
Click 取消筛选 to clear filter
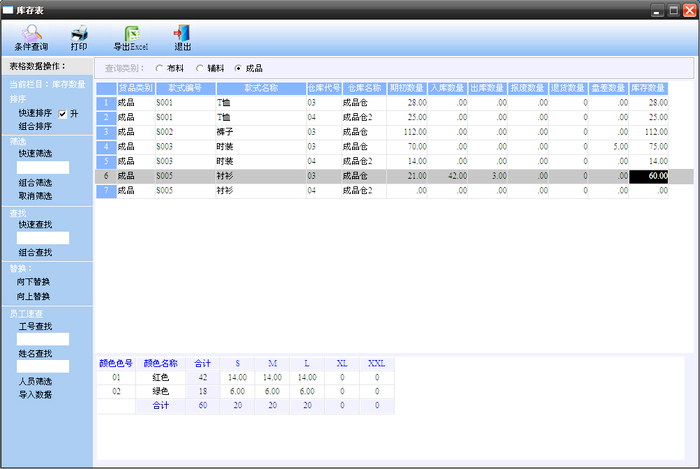coord(35,196)
